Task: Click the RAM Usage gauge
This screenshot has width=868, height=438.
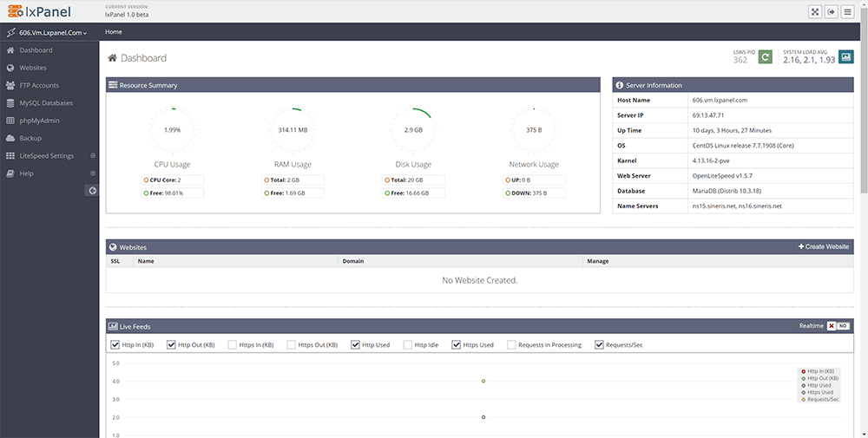Action: 293,130
